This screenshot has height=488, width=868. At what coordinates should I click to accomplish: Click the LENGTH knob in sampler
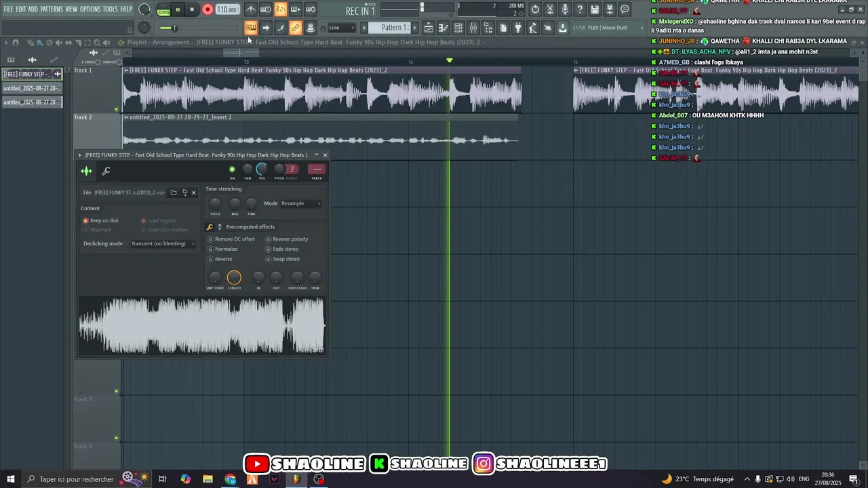point(234,277)
